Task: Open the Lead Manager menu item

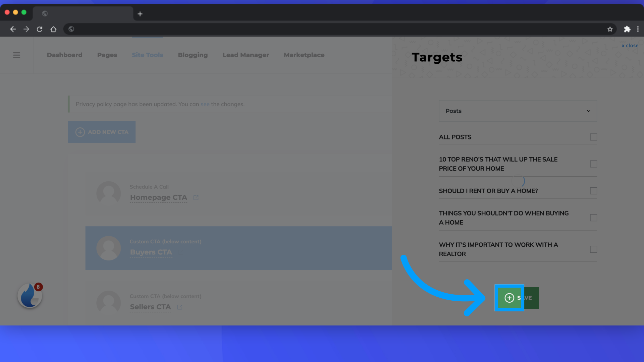Action: tap(246, 55)
